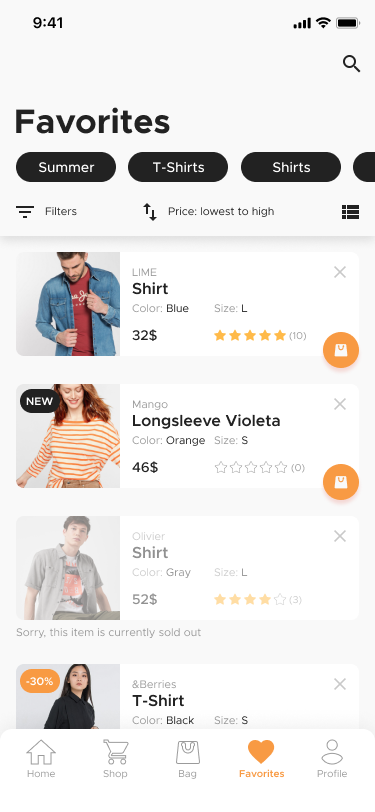Viewport: 375px width, 812px height.
Task: Open the price sort order options
Action: 208,211
